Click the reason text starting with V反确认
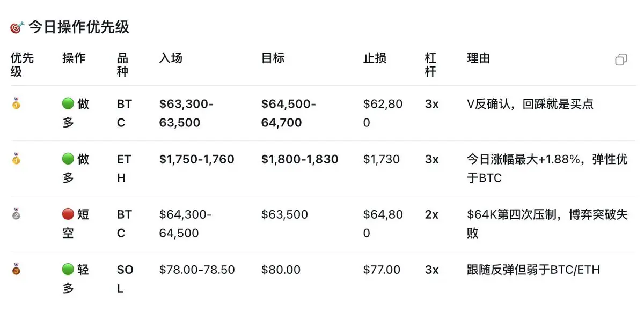 [x=530, y=104]
